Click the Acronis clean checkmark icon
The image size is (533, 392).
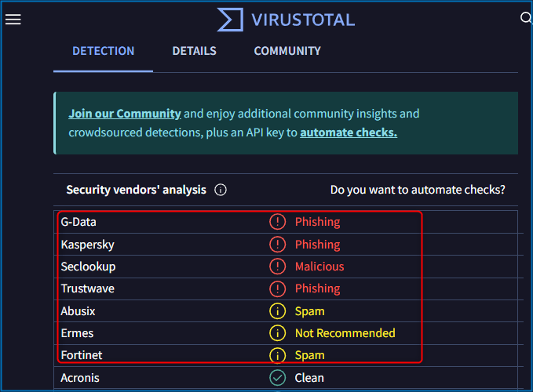(x=277, y=378)
